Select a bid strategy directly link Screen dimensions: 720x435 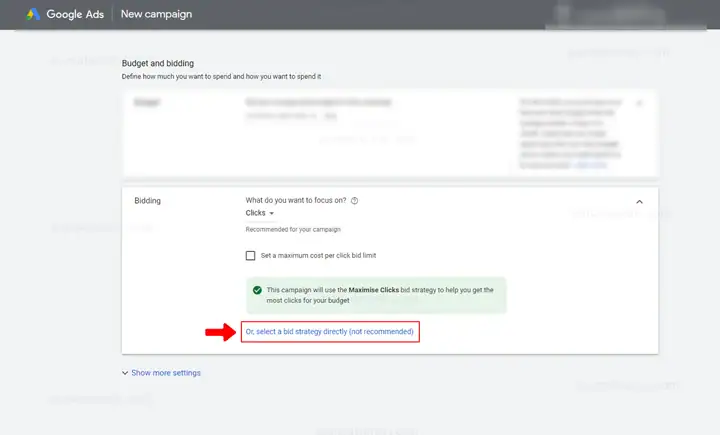(330, 332)
